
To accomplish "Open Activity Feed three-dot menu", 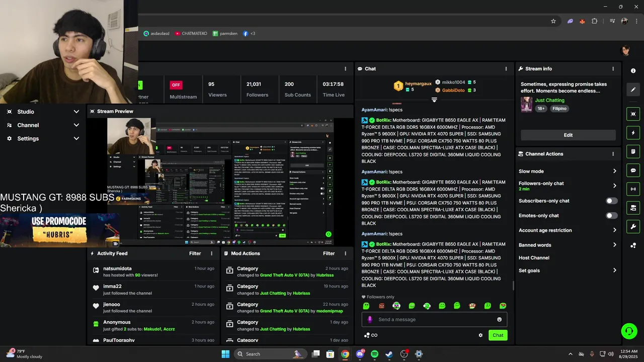I will pos(211,253).
